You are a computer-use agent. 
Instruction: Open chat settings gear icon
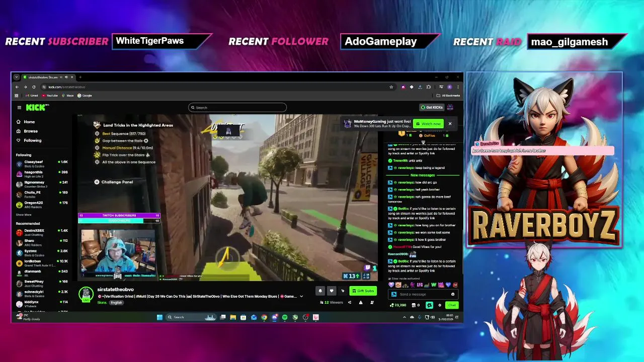click(440, 305)
